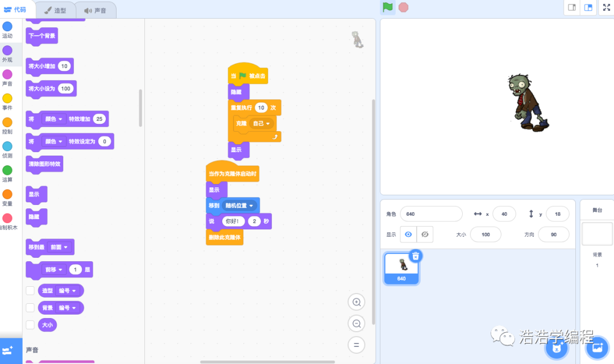Click the workspace vertical scrollbar

pos(374,212)
